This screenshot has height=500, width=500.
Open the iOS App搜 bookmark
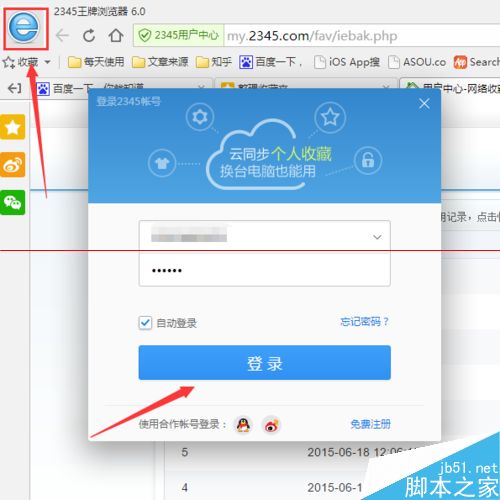(x=347, y=62)
